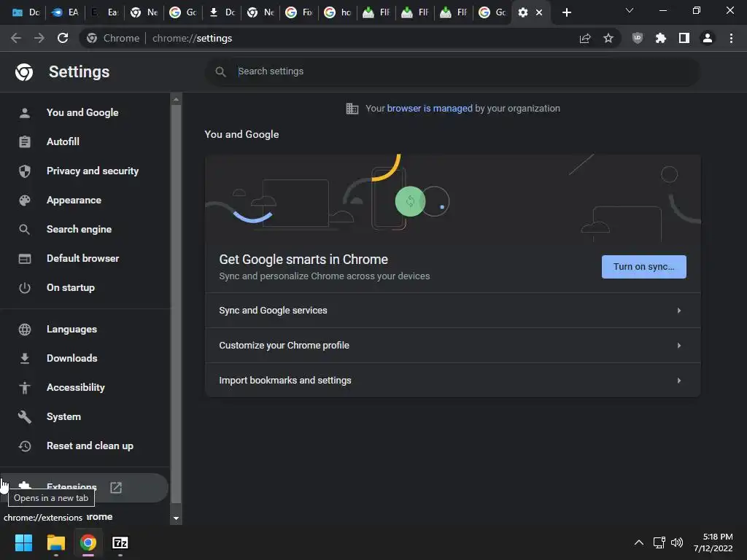Reload the page with the refresh icon

63,38
